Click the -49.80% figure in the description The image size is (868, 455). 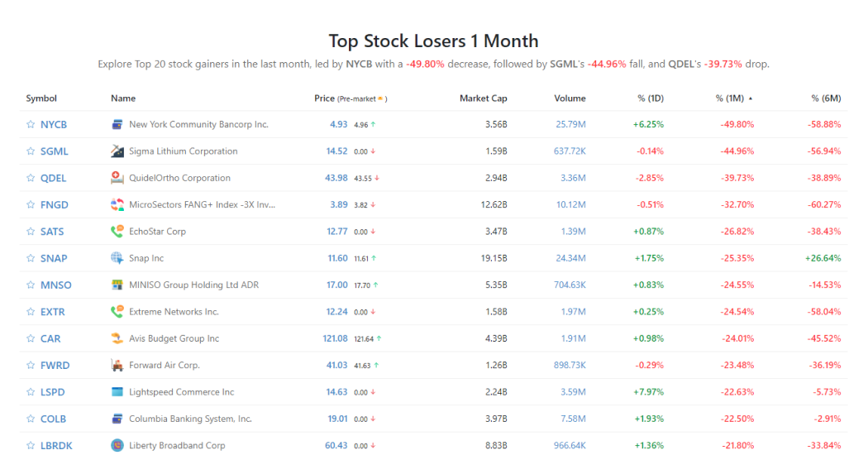coord(425,65)
